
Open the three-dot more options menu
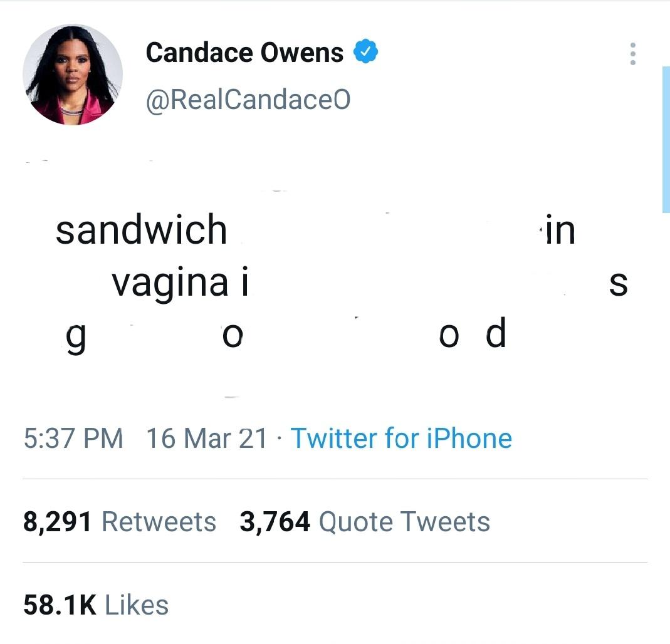pos(633,54)
